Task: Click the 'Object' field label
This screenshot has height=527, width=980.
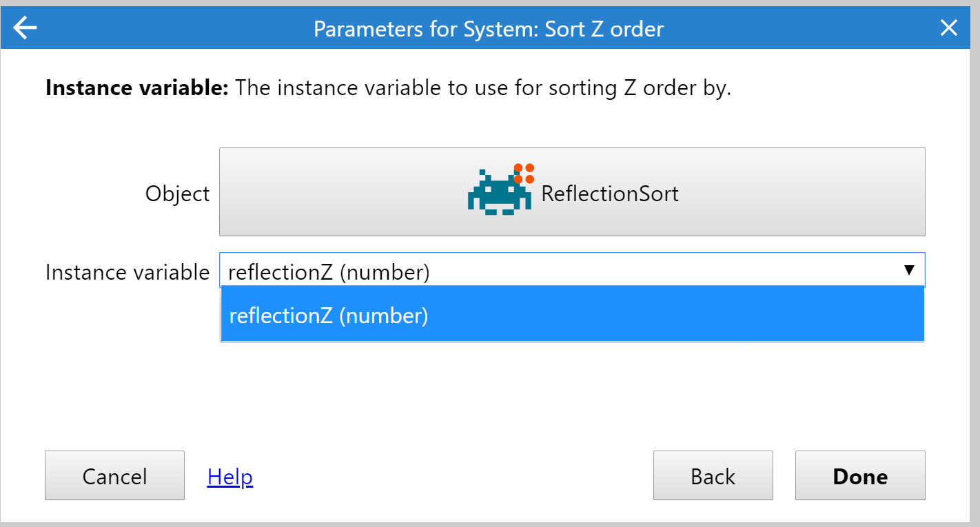Action: [177, 194]
